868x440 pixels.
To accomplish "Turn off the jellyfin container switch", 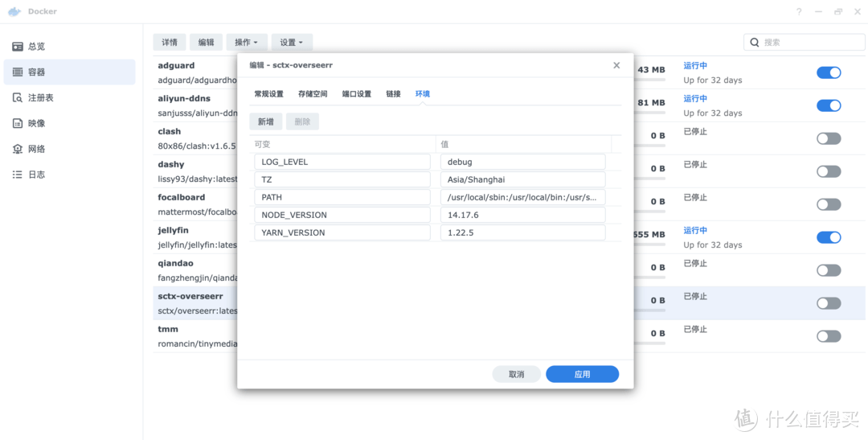I will click(829, 237).
